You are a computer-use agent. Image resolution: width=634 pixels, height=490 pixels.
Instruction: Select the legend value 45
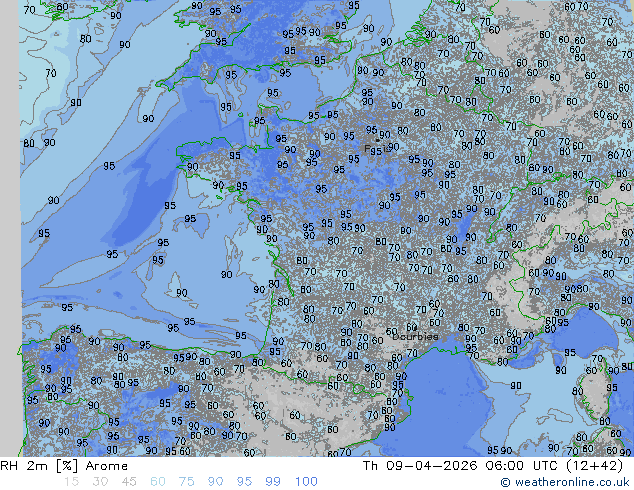(x=129, y=482)
